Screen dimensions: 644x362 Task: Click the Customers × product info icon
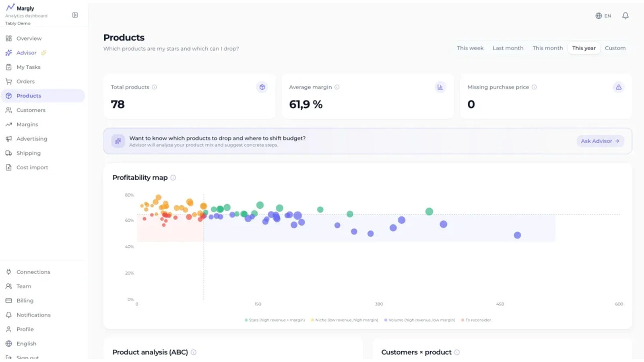pyautogui.click(x=457, y=352)
